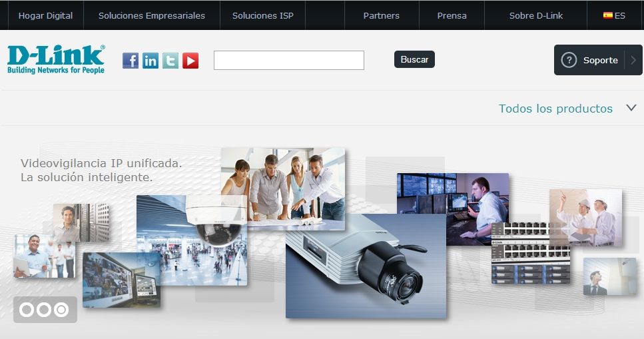Viewport: 644px width, 339px height.
Task: Click the Spanish flag icon
Action: coord(607,15)
